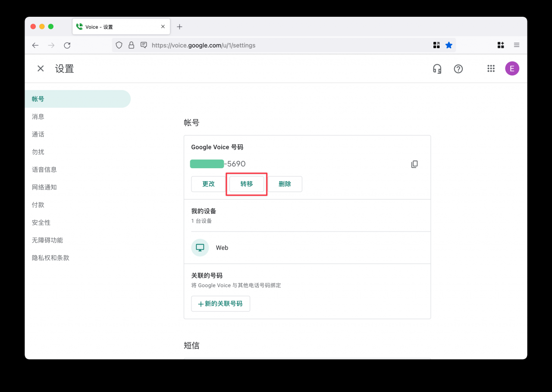This screenshot has height=392, width=552.
Task: Bookmark star icon in address bar
Action: click(x=449, y=45)
